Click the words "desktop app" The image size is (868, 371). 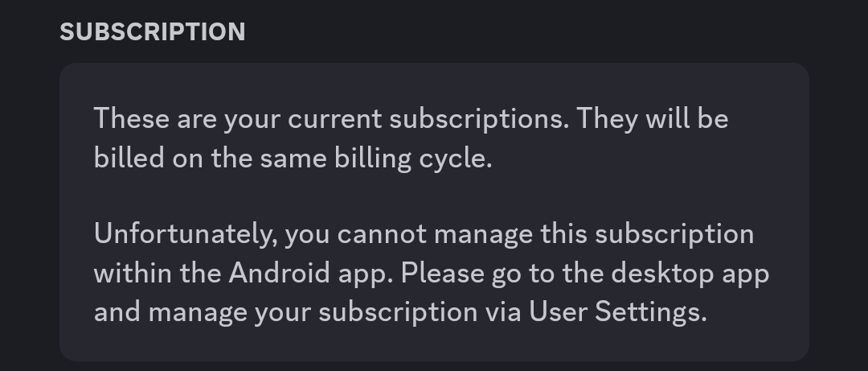(x=690, y=273)
